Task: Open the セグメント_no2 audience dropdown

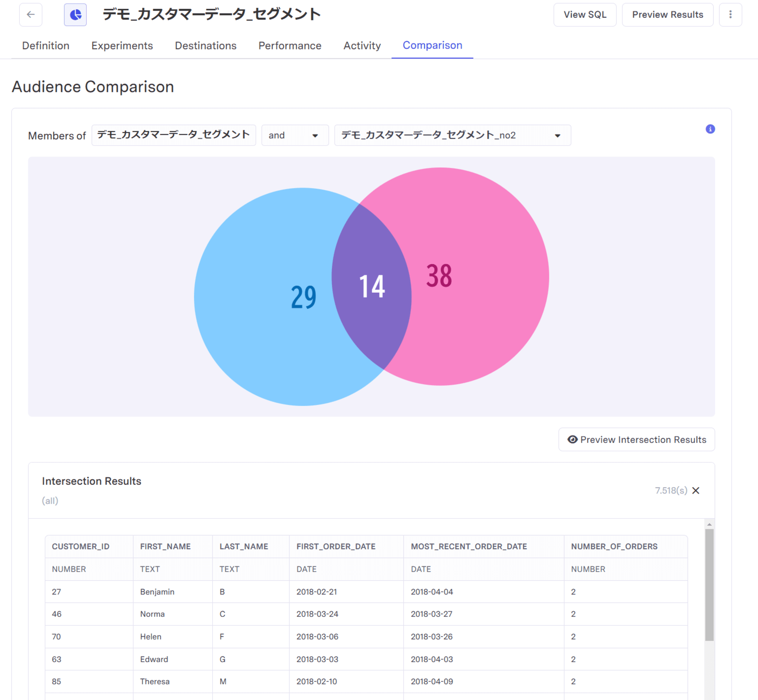Action: tap(453, 135)
